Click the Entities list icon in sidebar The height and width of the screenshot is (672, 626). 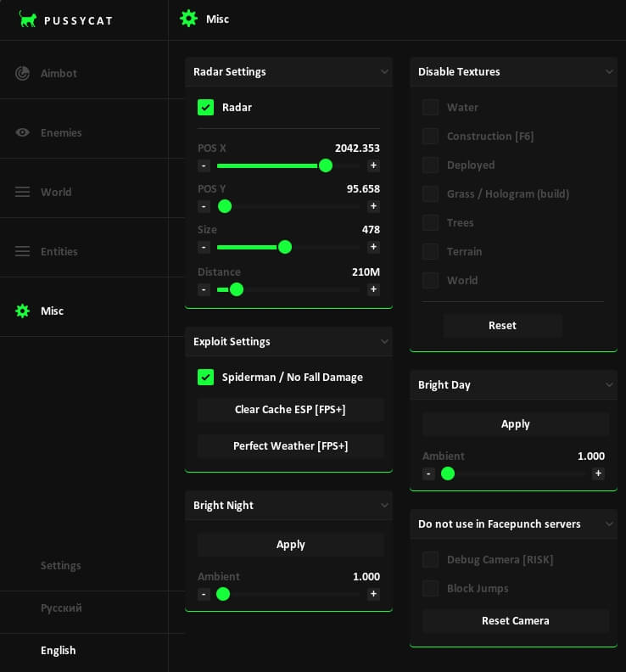pos(23,252)
